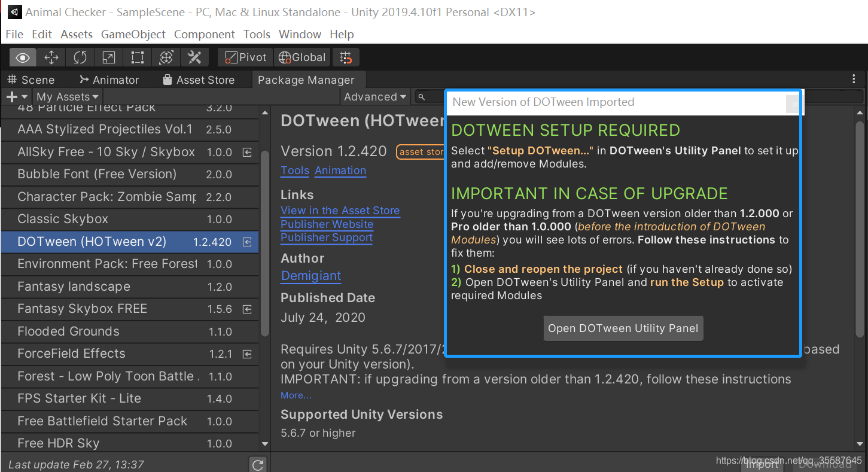Select the View (eye) tool
This screenshot has width=868, height=472.
pos(23,57)
